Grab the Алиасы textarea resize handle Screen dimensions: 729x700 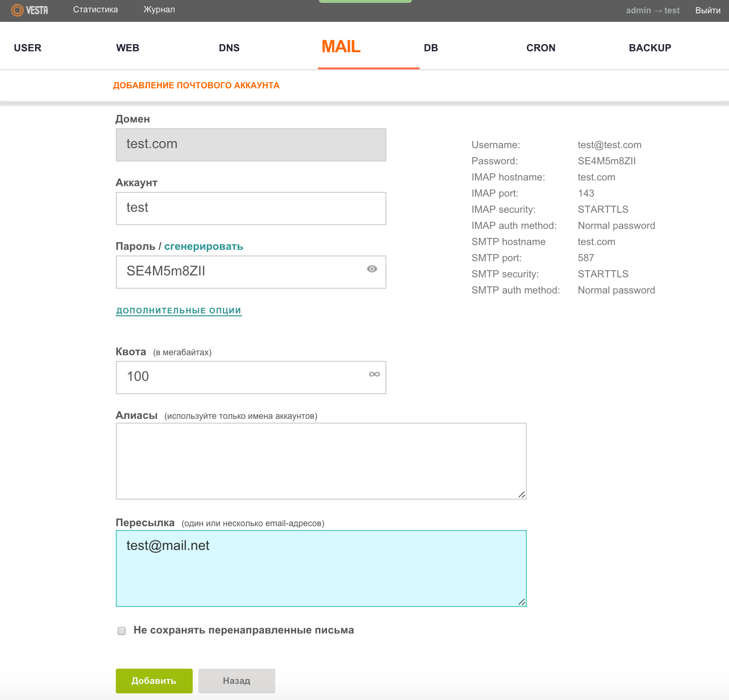[522, 494]
